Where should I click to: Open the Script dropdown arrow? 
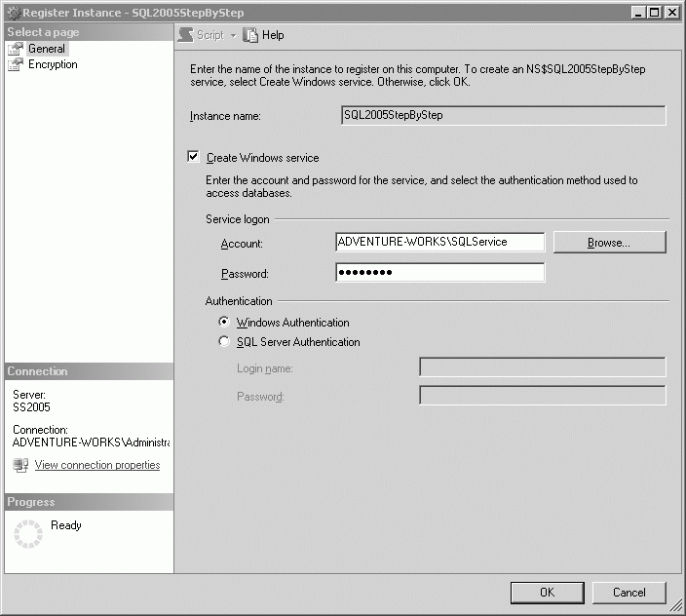coord(234,35)
